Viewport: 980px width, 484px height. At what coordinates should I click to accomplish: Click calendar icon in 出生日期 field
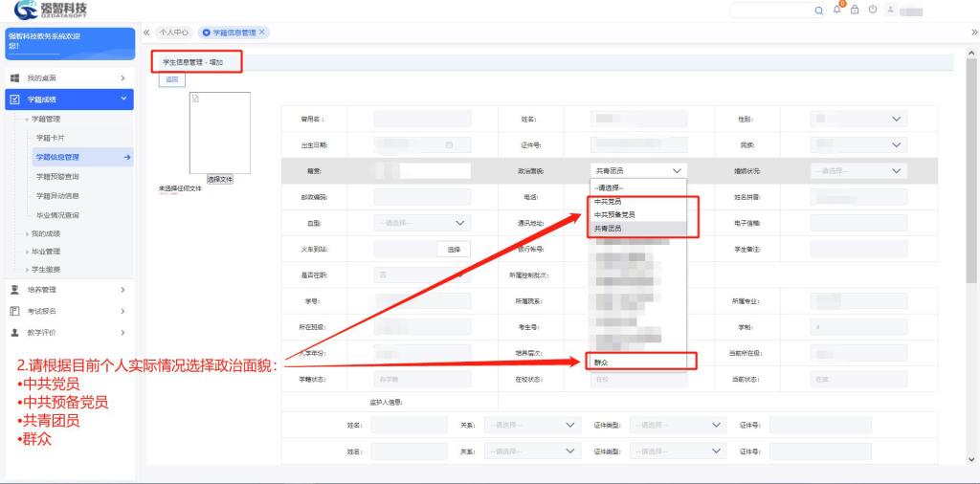tap(449, 145)
